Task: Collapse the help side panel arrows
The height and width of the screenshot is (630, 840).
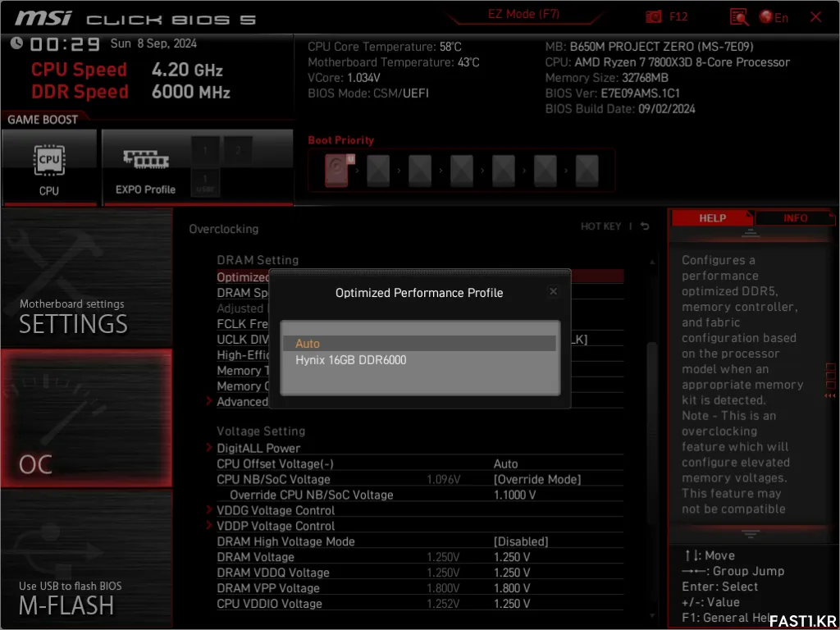Action: pos(830,396)
